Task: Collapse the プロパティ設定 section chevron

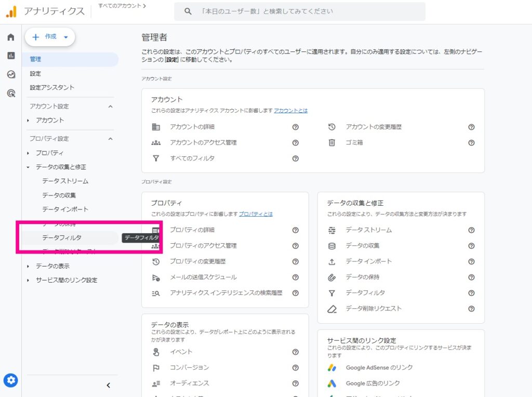Action: 110,139
